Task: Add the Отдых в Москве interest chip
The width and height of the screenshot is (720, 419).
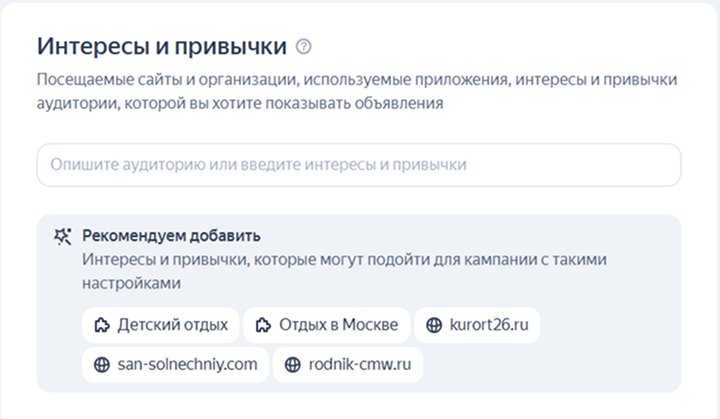Action: tap(326, 325)
